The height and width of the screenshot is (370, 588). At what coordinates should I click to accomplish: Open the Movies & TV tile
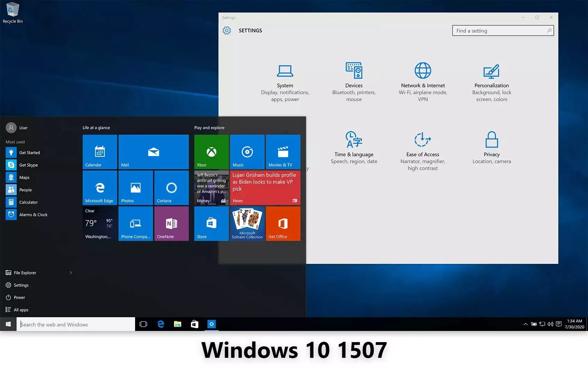283,152
